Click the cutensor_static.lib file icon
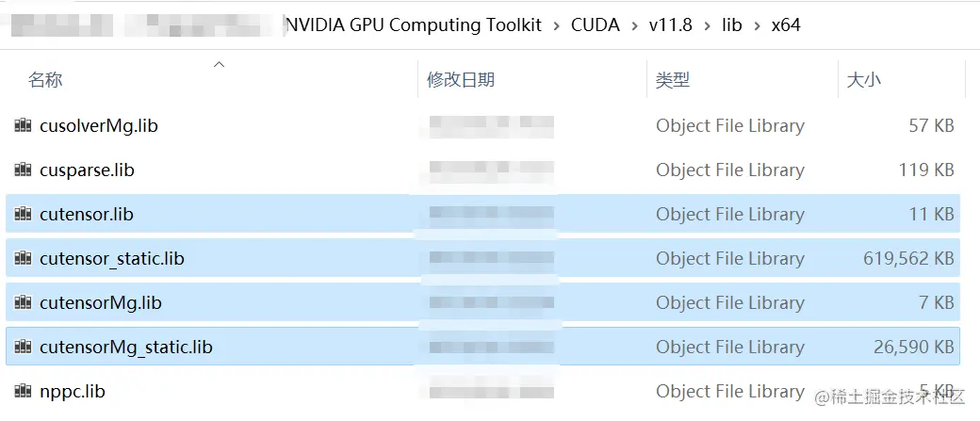The width and height of the screenshot is (980, 421). tap(24, 258)
